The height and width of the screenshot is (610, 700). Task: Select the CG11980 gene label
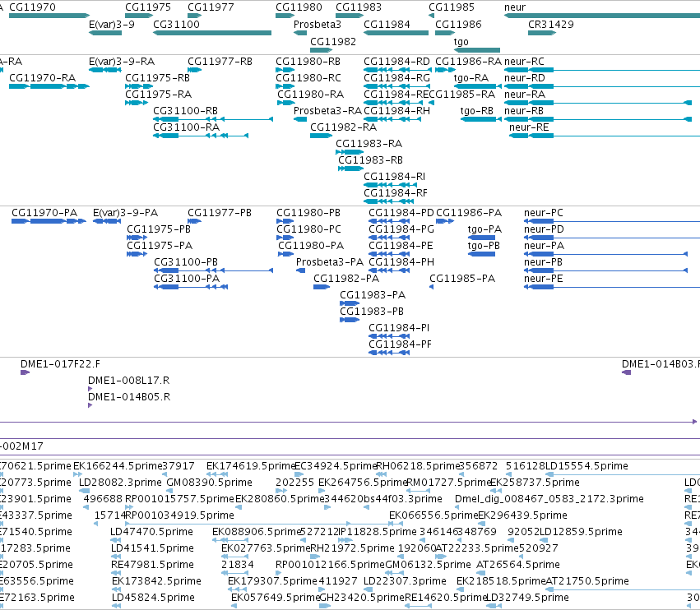299,7
